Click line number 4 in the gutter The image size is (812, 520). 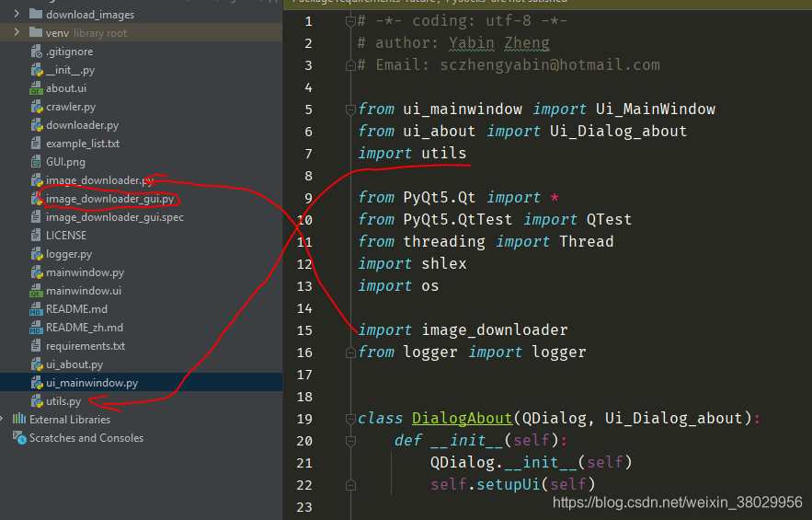(x=309, y=87)
